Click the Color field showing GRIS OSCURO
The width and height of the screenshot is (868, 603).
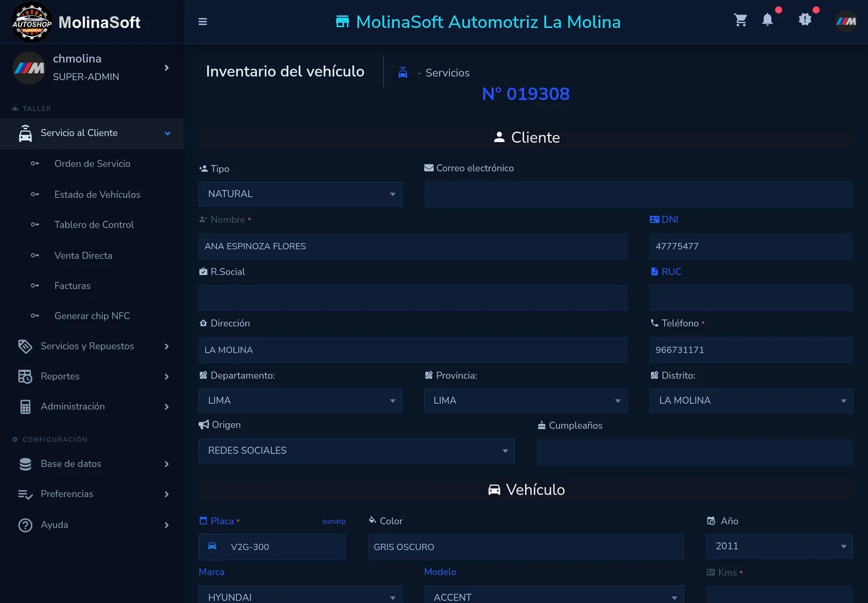(526, 547)
